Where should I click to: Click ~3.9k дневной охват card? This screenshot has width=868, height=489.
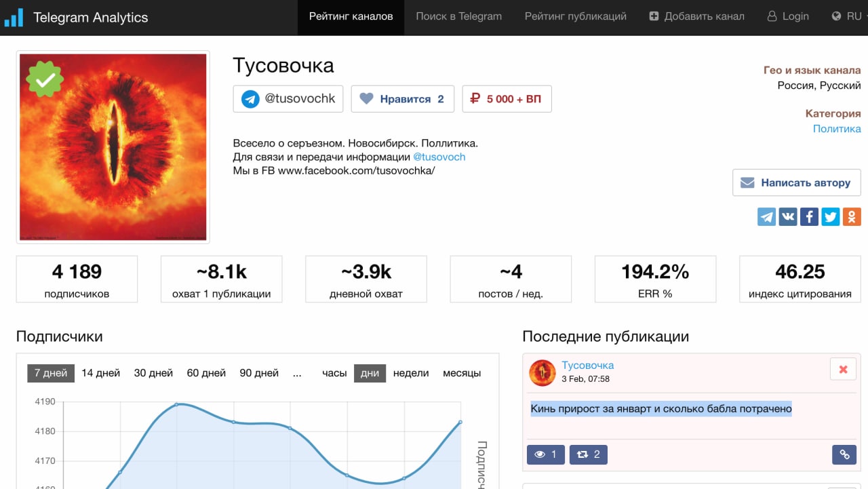coord(366,279)
